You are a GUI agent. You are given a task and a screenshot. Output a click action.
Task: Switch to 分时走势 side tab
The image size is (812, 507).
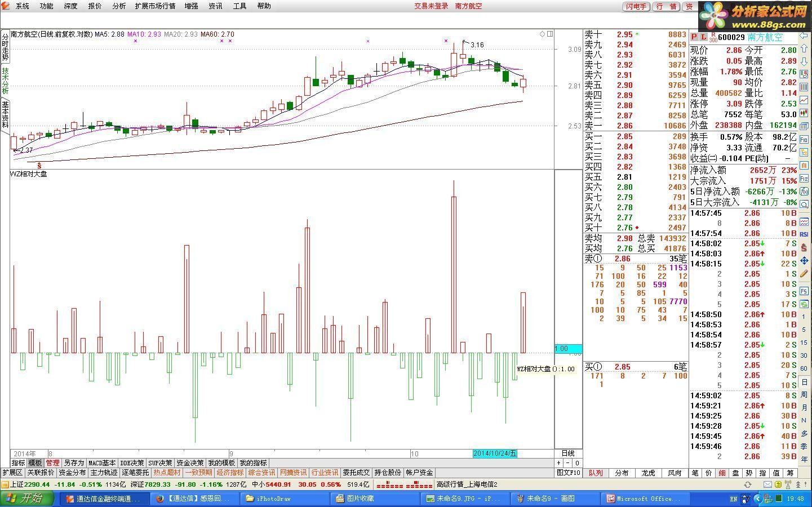click(5, 46)
